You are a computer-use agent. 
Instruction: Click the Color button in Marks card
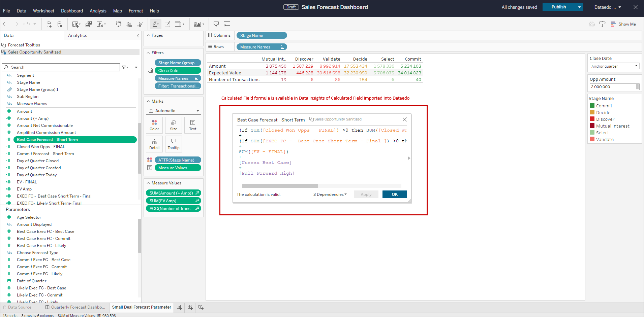154,125
